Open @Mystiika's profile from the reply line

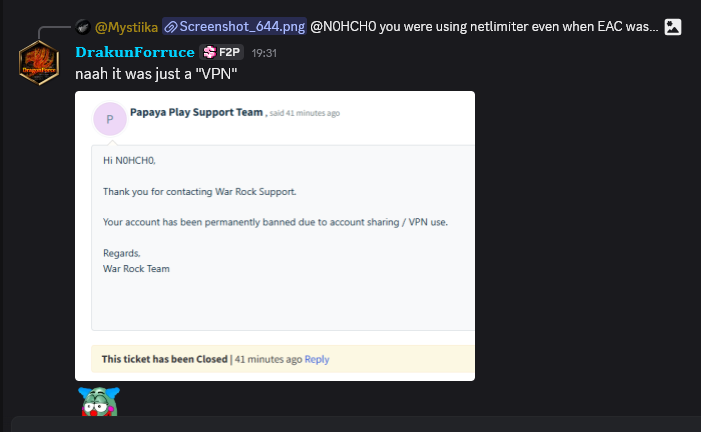click(x=127, y=27)
